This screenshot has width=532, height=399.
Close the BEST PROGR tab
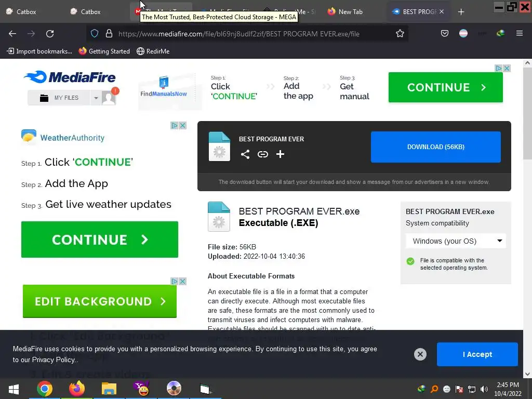tap(442, 11)
